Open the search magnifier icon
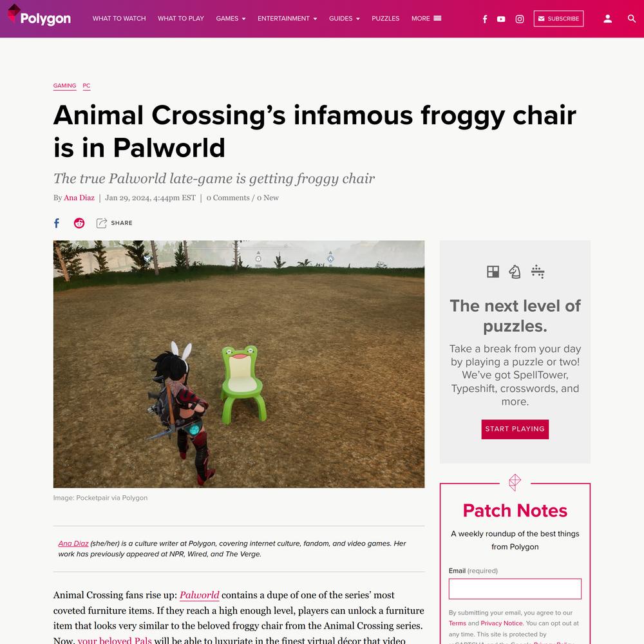 coord(632,19)
